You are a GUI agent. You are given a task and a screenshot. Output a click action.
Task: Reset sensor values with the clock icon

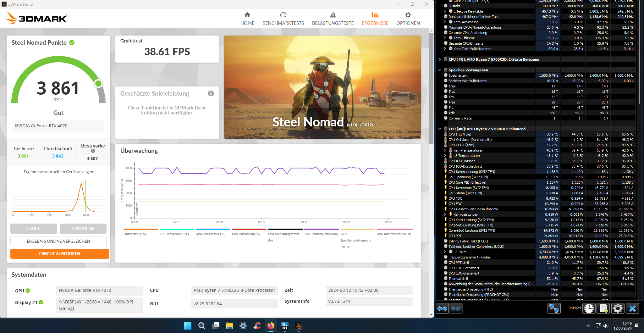(589, 308)
